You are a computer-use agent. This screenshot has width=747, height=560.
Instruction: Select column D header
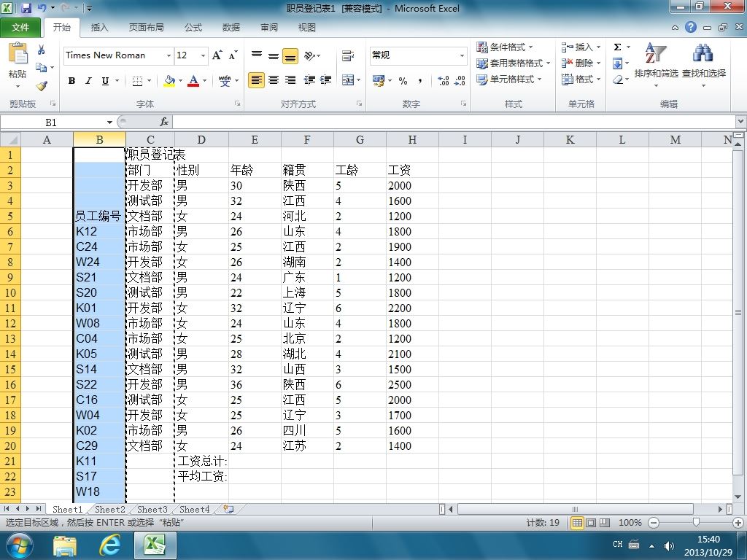point(201,139)
